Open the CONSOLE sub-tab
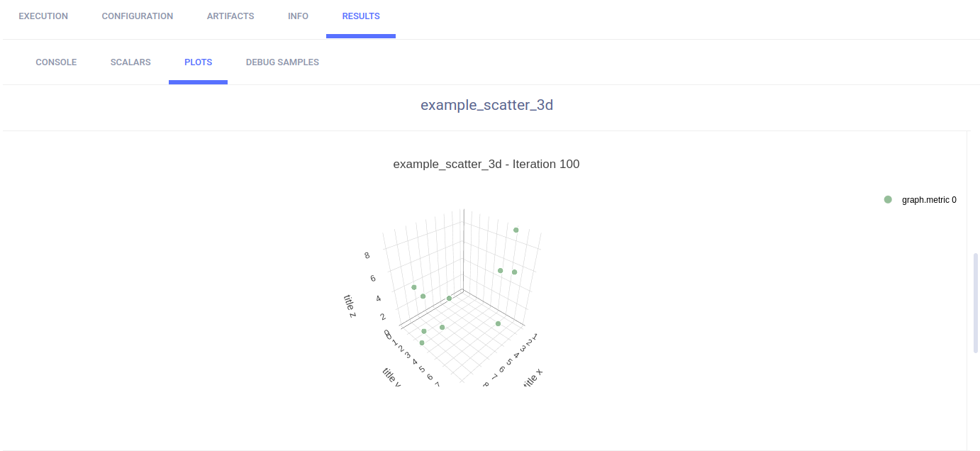Viewport: 980px width, 451px height. pyautogui.click(x=56, y=62)
